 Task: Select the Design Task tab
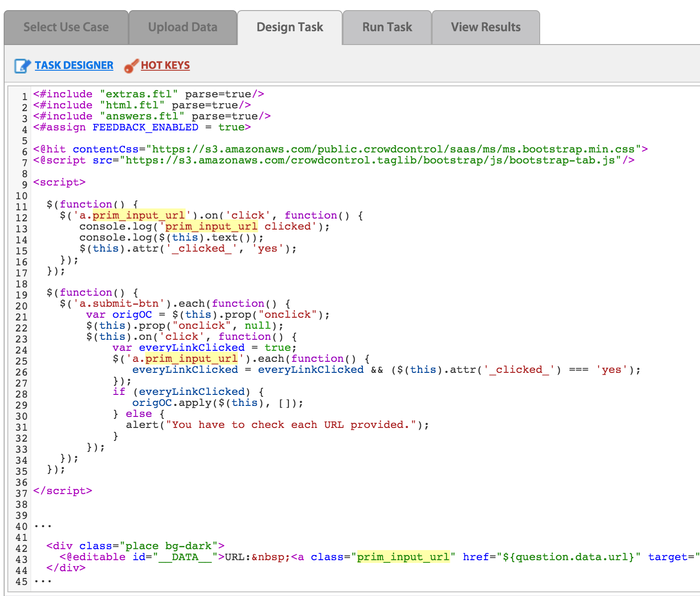coord(290,28)
